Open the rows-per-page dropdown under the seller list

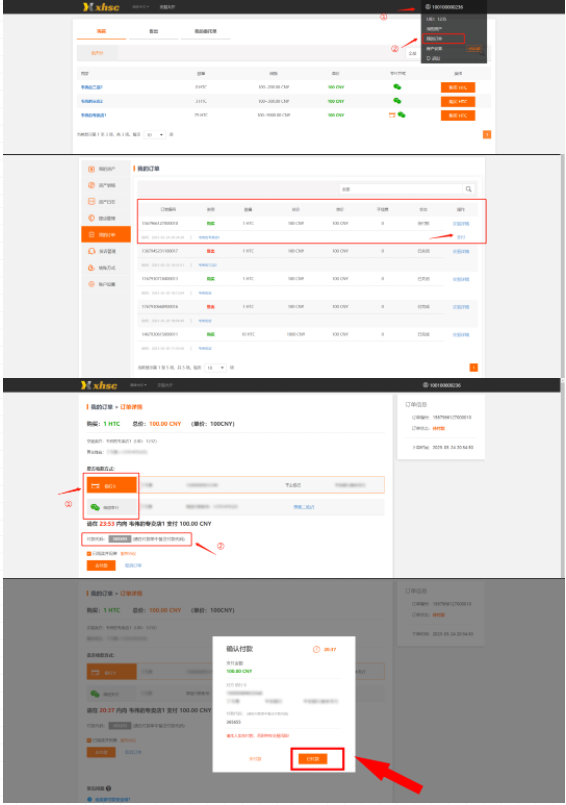click(x=155, y=135)
